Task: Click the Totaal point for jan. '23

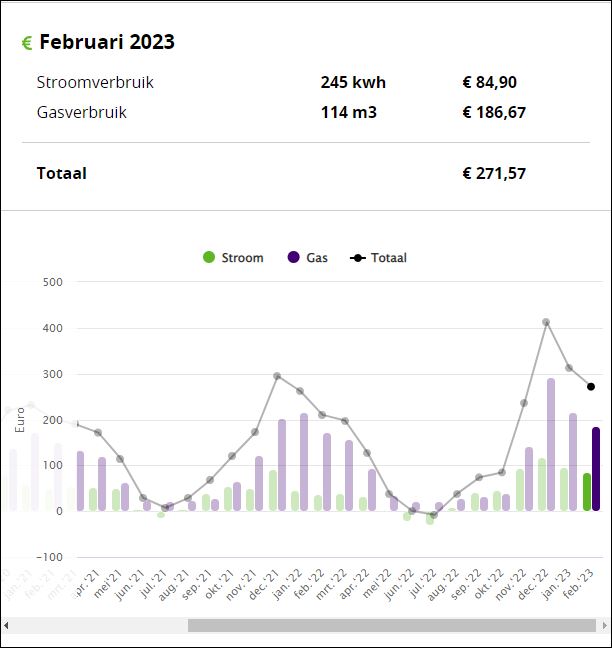Action: (569, 368)
